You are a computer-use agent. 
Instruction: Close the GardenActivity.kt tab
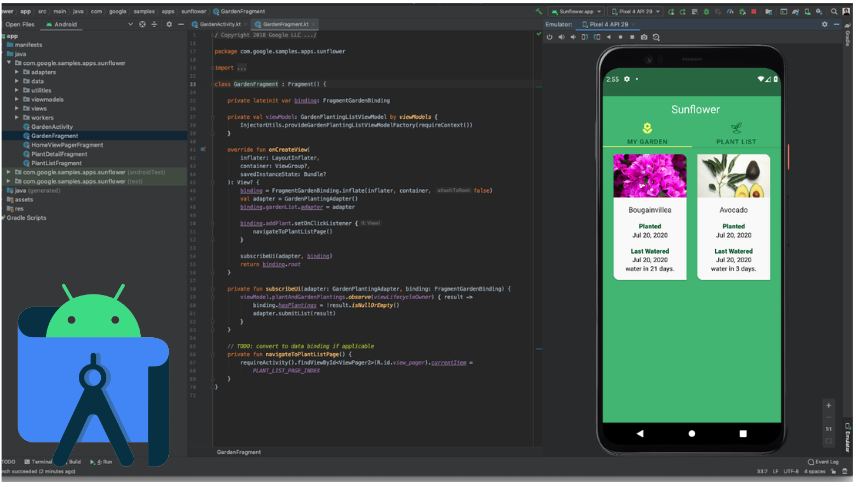pos(247,24)
